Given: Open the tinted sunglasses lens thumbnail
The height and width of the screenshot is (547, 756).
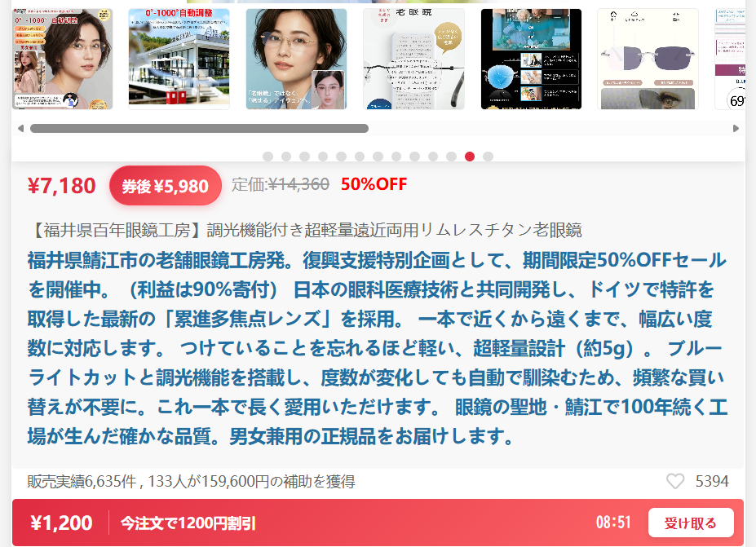Looking at the screenshot, I should click(648, 59).
